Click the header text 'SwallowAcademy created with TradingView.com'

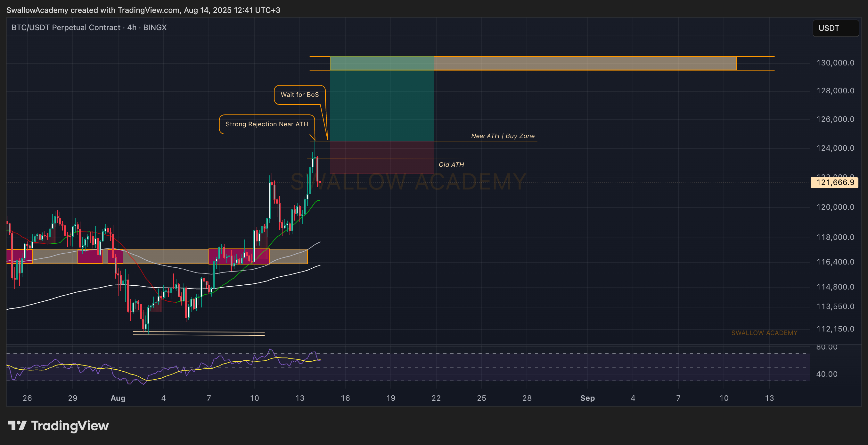[x=93, y=10]
